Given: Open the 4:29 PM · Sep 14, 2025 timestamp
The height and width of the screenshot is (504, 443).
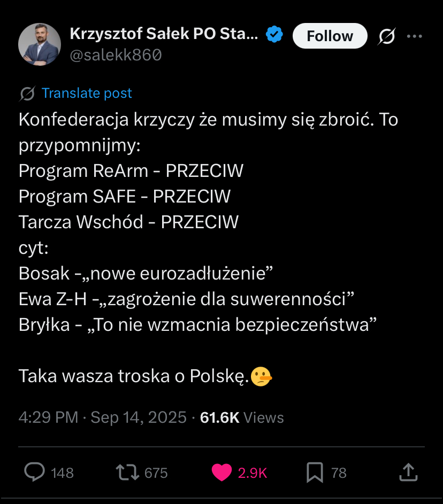Looking at the screenshot, I should point(102,417).
